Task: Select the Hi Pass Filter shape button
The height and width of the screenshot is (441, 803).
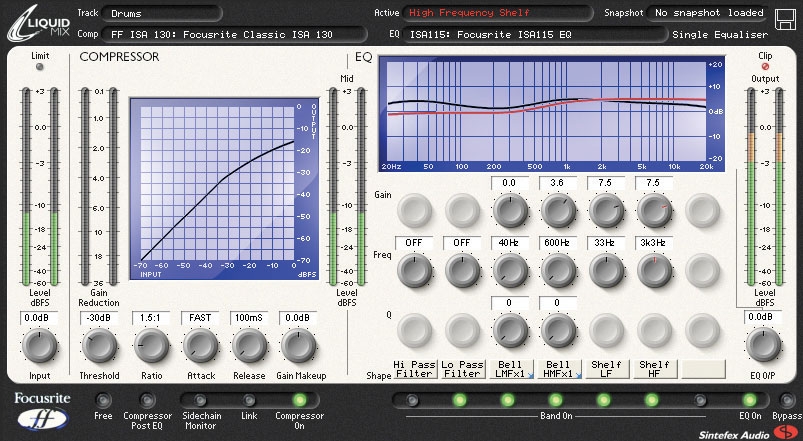Action: (414, 369)
